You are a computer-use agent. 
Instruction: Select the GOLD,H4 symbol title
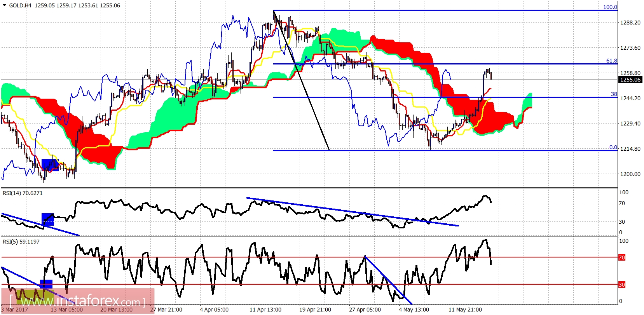coord(20,5)
